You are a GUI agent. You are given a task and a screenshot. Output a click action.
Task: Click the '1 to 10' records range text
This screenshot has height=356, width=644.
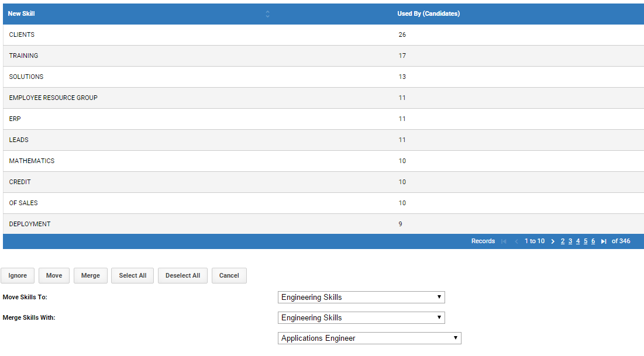click(535, 241)
